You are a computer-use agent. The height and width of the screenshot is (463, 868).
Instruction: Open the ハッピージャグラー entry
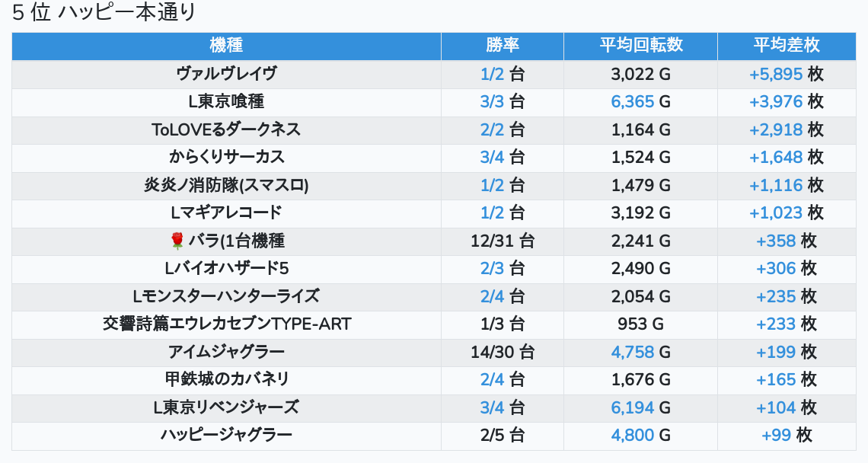click(x=226, y=436)
